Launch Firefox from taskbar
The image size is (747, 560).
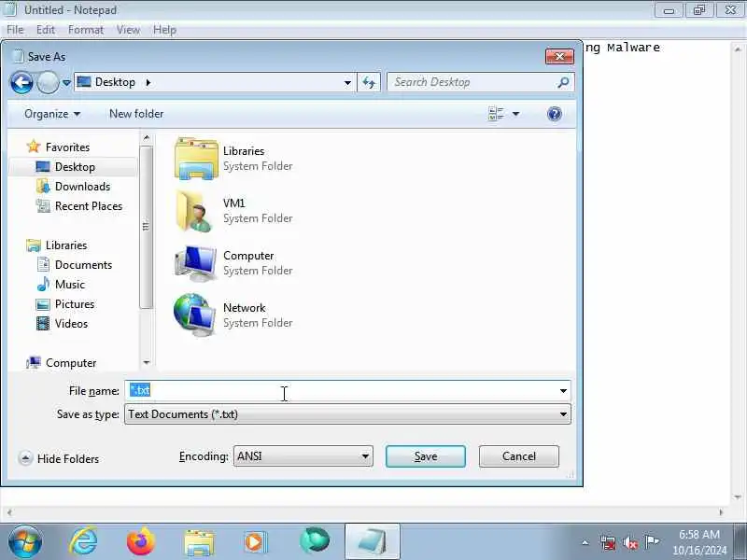tap(141, 541)
